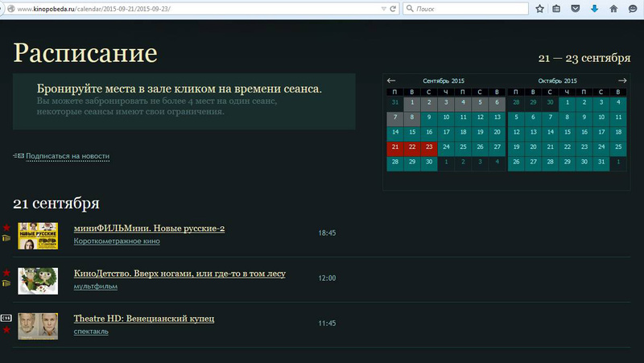Book the 18:45 session time
This screenshot has height=363, width=644.
pos(327,233)
